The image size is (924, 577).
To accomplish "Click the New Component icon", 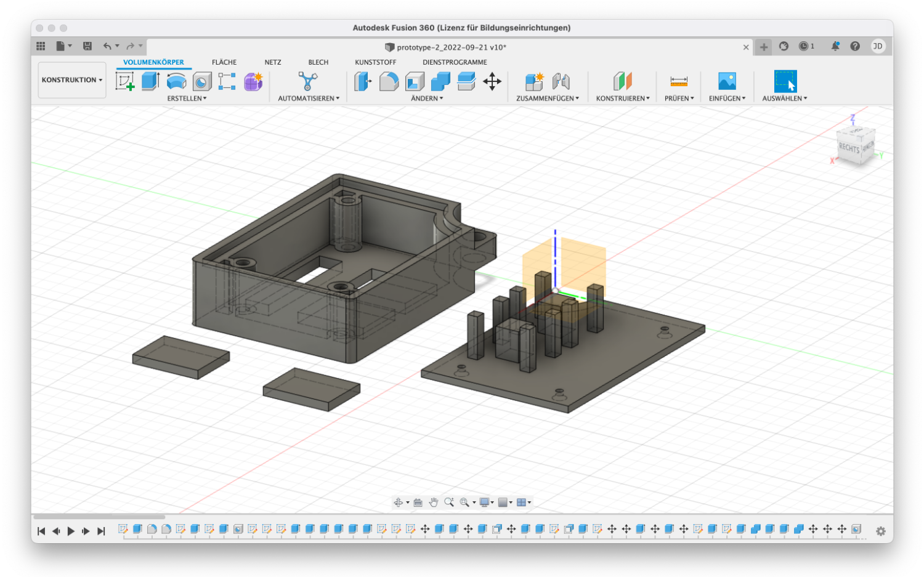I will point(534,81).
